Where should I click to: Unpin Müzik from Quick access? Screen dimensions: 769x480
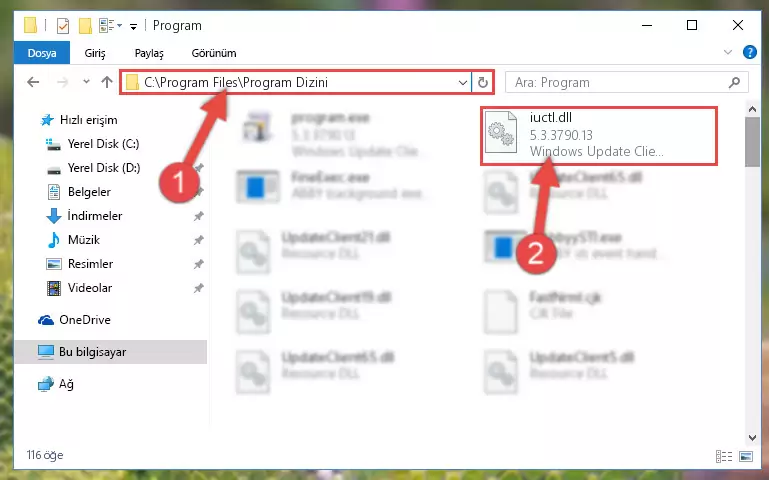coord(198,240)
